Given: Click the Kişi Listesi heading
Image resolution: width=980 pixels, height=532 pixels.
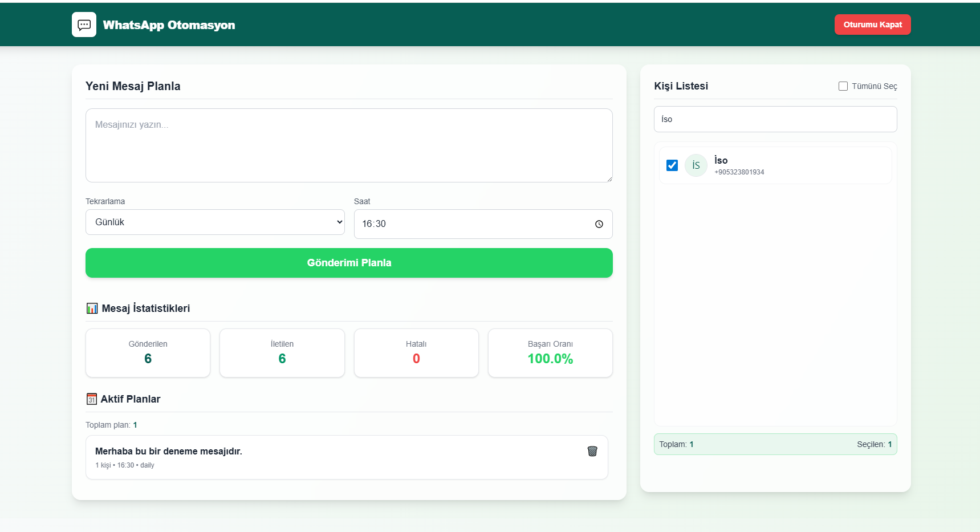Looking at the screenshot, I should [x=681, y=86].
